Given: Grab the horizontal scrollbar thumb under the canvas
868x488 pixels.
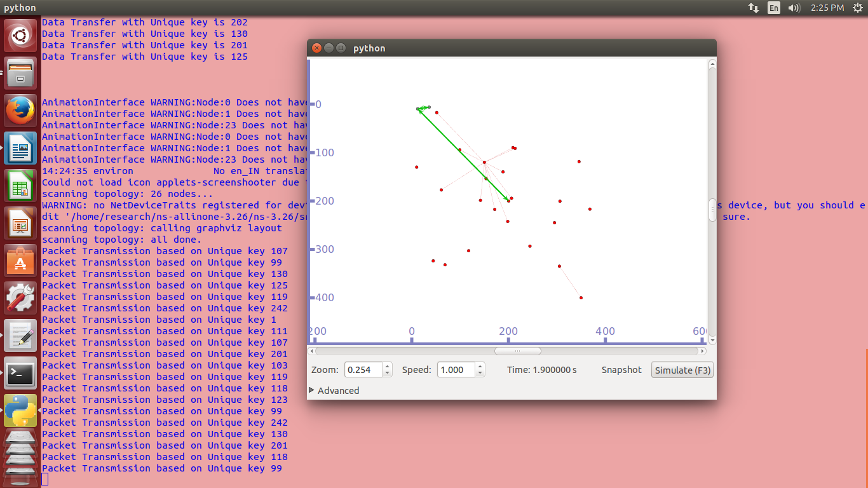Looking at the screenshot, I should click(518, 351).
